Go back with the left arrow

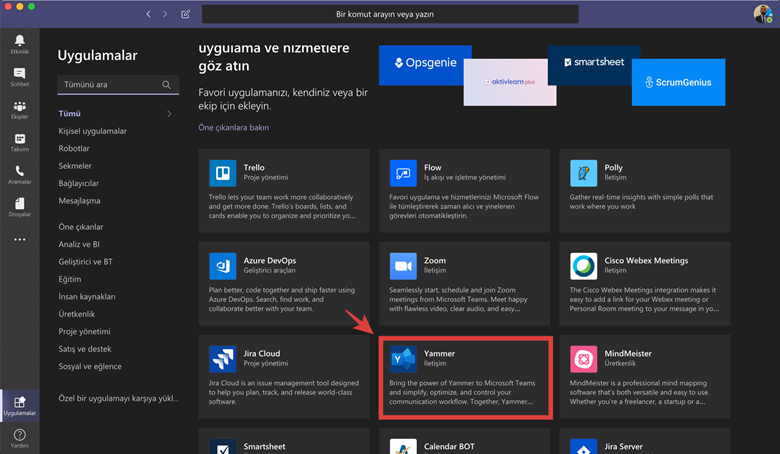point(148,14)
